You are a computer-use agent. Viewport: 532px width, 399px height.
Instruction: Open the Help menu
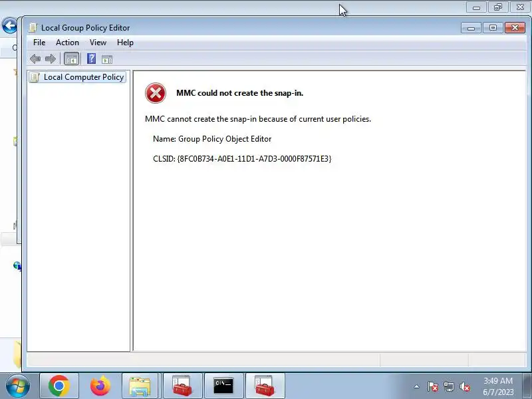click(125, 43)
